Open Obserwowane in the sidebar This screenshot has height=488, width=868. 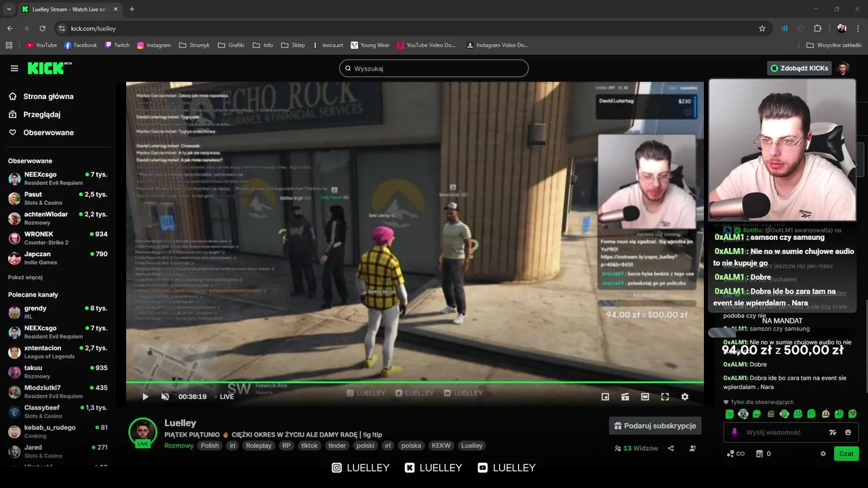coord(48,132)
